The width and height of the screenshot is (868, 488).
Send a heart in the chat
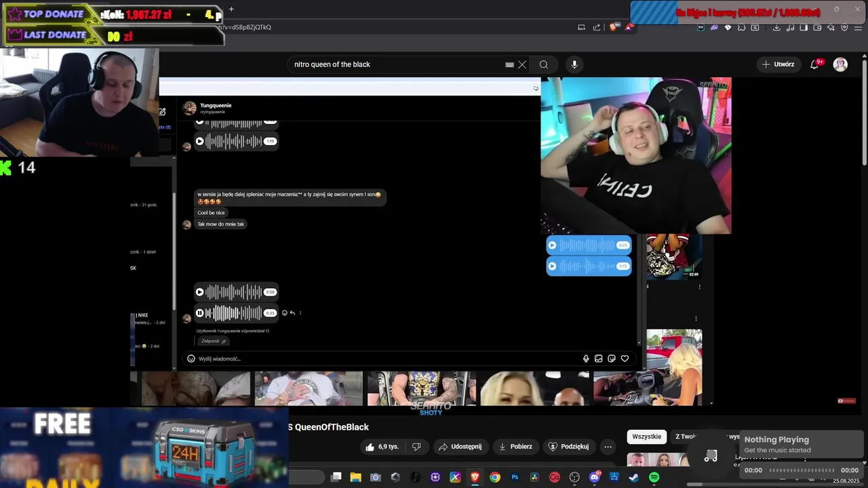tap(625, 359)
